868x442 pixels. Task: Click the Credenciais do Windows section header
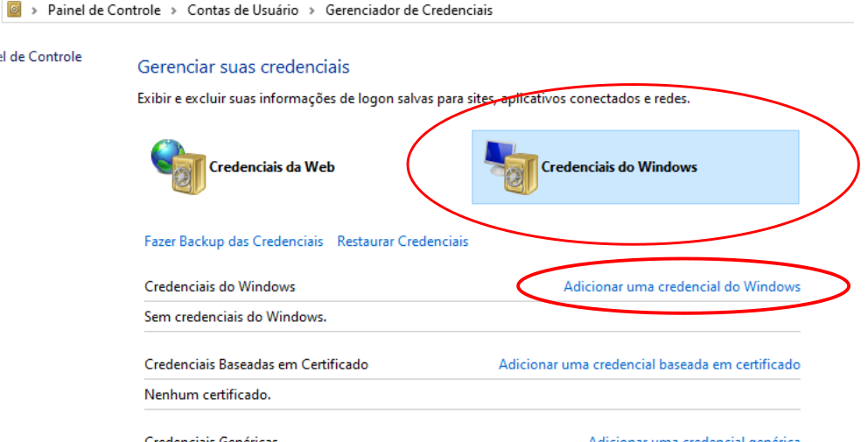[220, 286]
